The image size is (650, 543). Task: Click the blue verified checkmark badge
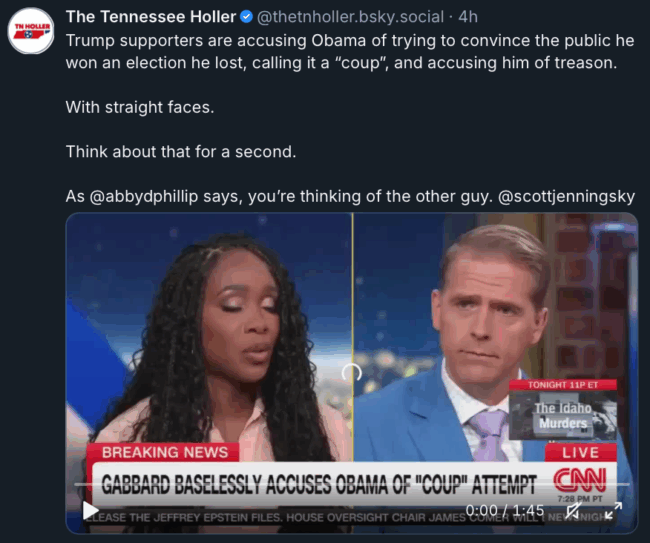point(247,17)
